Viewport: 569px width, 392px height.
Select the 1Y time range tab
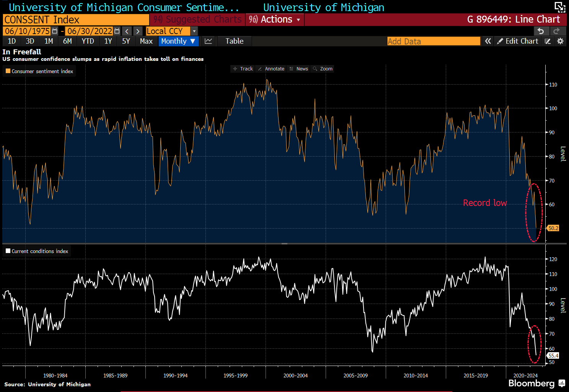108,41
